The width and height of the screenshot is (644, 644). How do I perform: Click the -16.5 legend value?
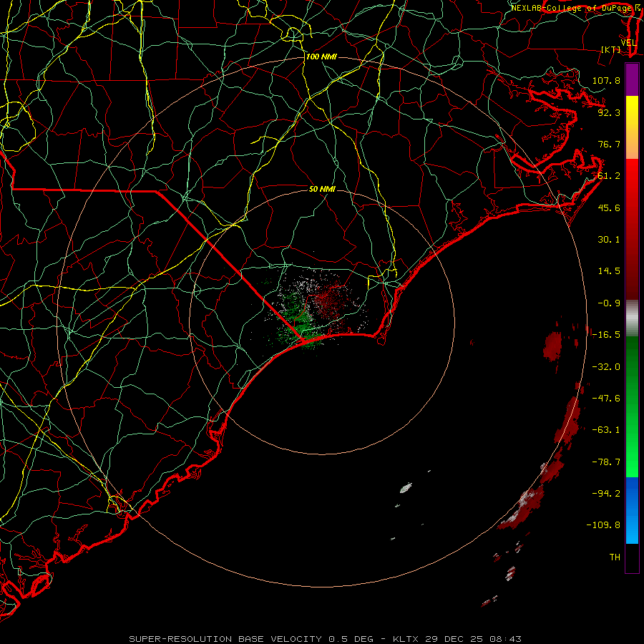click(x=606, y=335)
